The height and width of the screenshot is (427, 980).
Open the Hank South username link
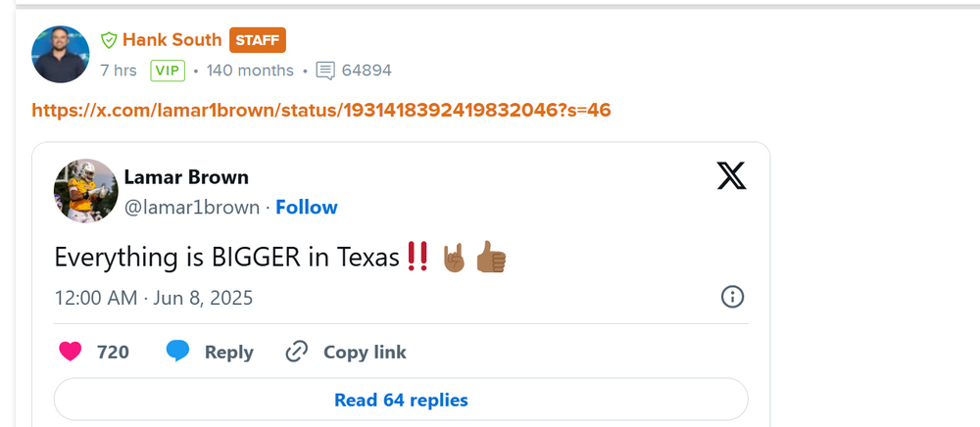(x=171, y=41)
